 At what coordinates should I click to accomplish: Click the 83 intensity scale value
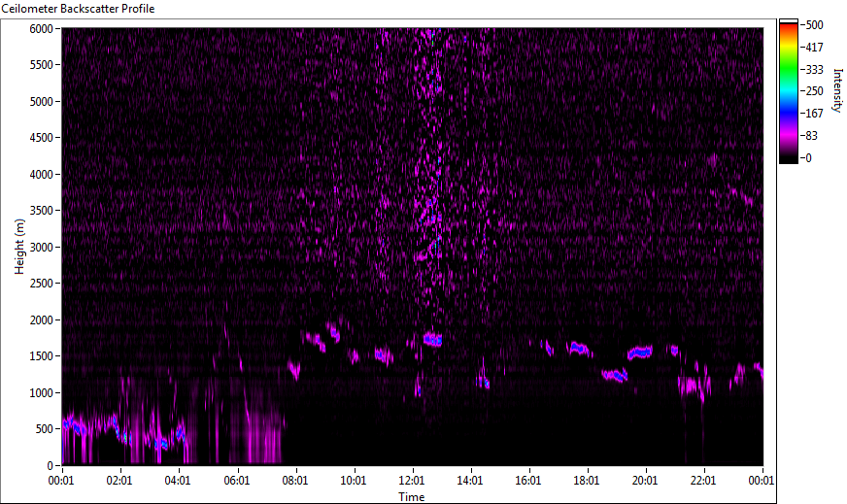pos(812,136)
